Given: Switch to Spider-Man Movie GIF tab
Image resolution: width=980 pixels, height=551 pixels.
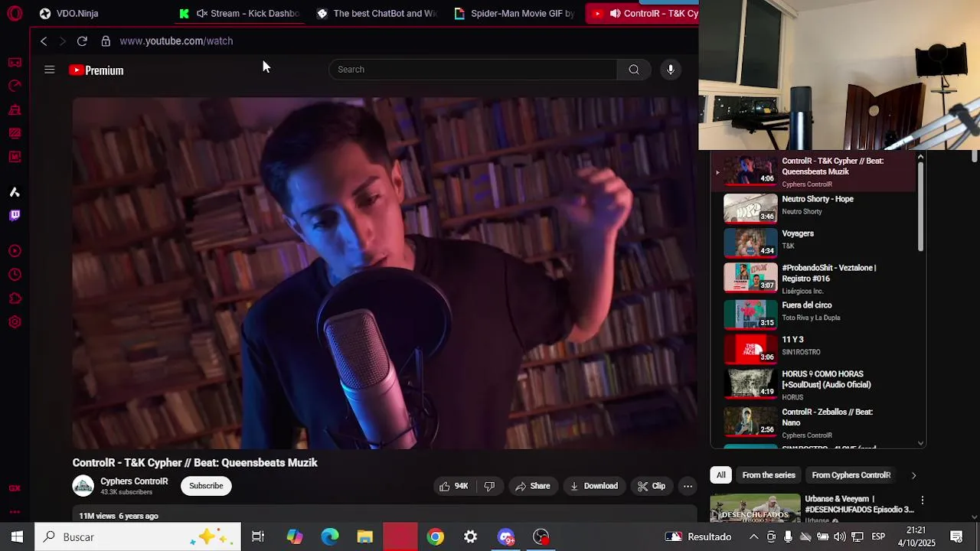Looking at the screenshot, I should [x=514, y=13].
